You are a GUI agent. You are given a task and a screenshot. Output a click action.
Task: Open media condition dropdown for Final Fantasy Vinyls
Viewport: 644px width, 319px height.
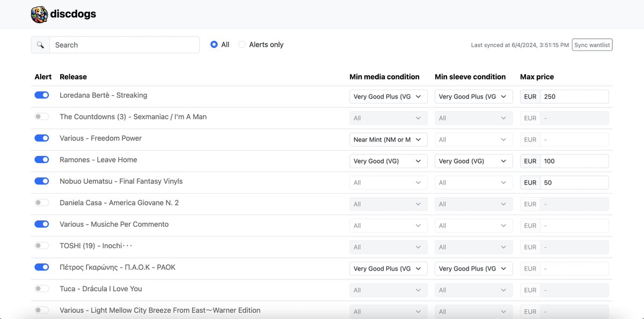pyautogui.click(x=389, y=182)
